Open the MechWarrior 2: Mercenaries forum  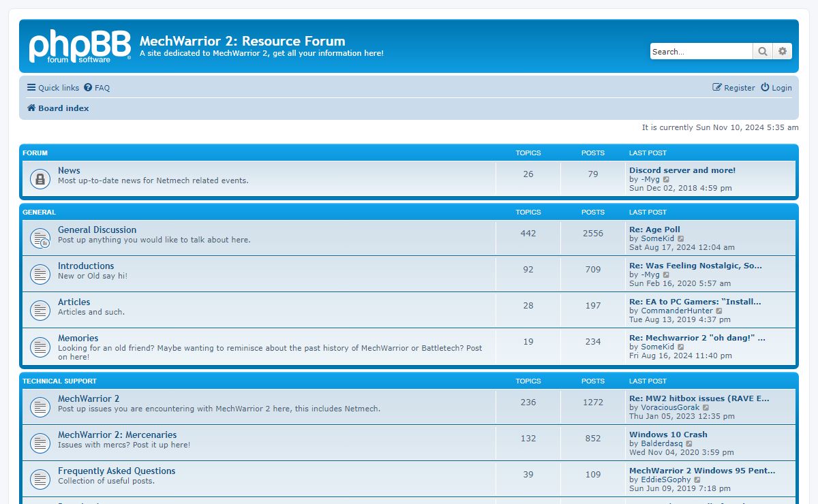[x=117, y=435]
